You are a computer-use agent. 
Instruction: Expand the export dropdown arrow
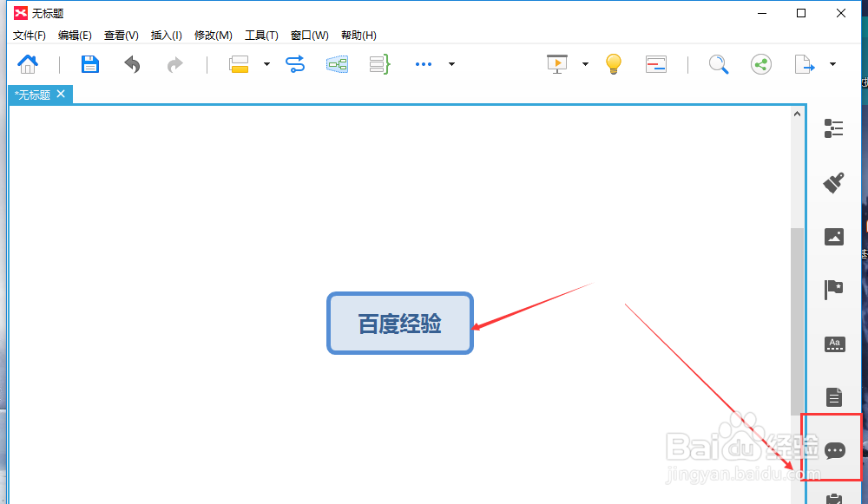(832, 64)
